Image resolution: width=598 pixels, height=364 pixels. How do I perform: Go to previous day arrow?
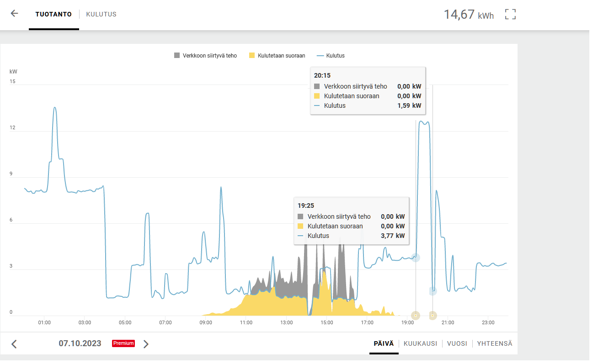coord(14,344)
